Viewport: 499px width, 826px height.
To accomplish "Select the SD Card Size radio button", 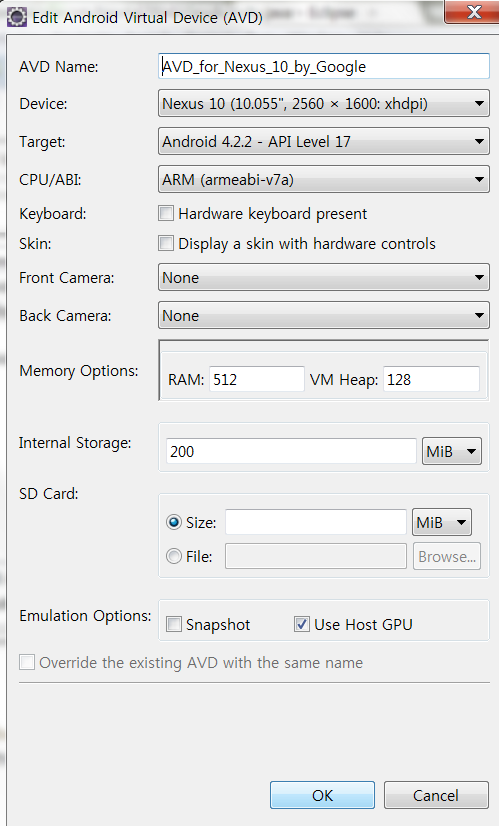I will coord(174,522).
